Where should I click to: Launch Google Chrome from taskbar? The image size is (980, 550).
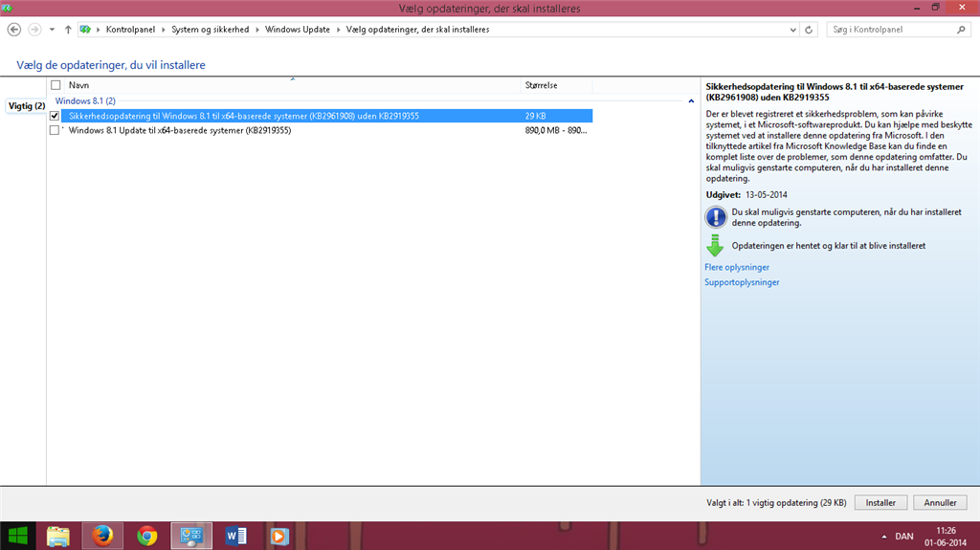click(x=146, y=537)
